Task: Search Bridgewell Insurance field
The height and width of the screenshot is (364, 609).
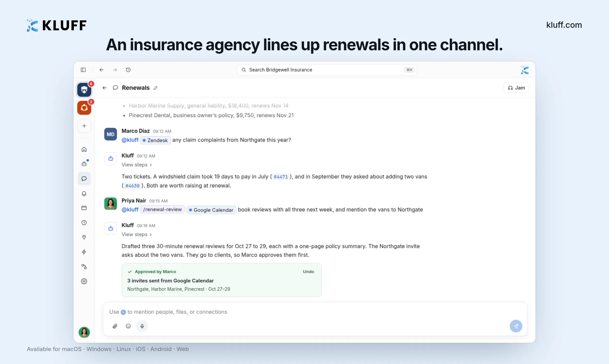Action: (327, 70)
